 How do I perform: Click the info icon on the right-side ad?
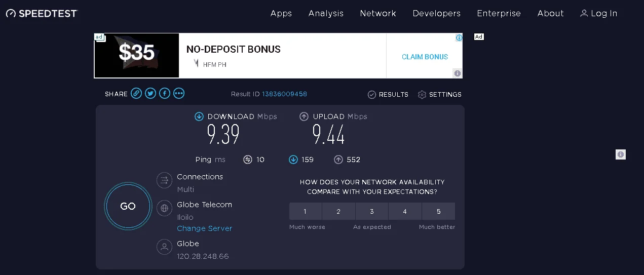click(621, 154)
